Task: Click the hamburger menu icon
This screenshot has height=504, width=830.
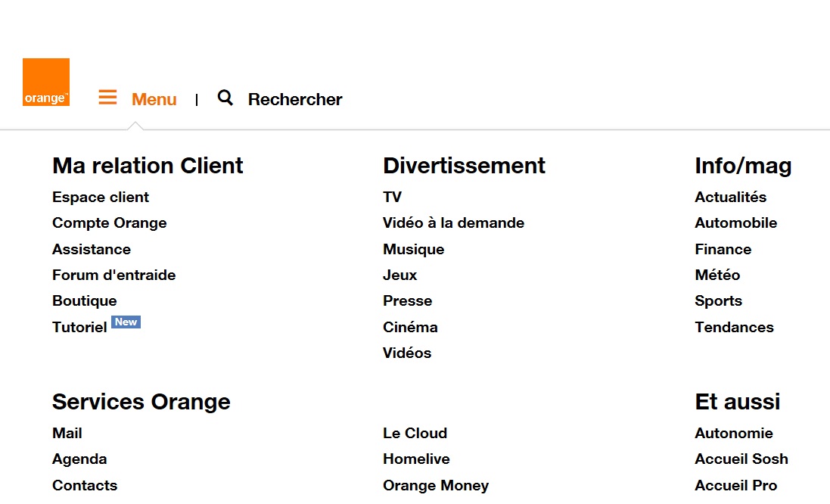Action: pos(107,98)
